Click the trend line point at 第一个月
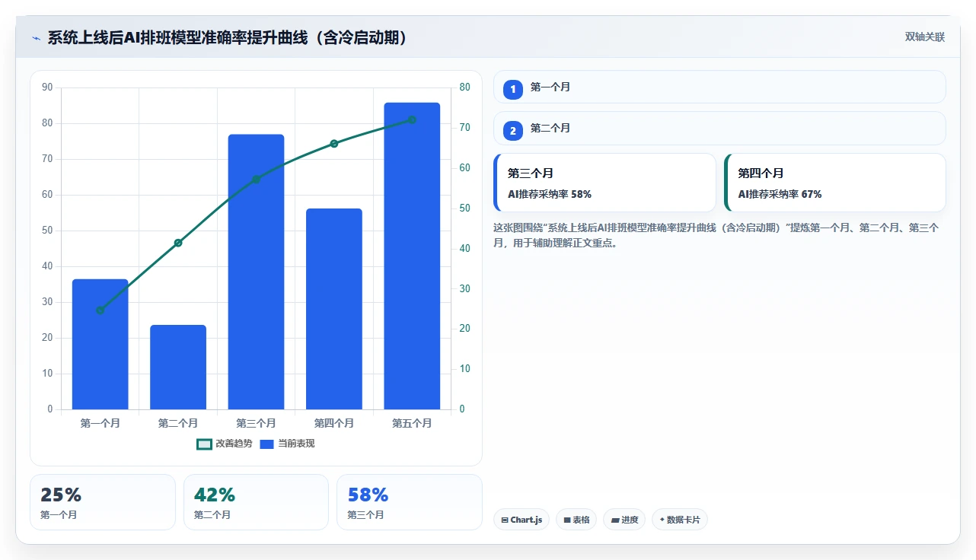 (x=100, y=310)
